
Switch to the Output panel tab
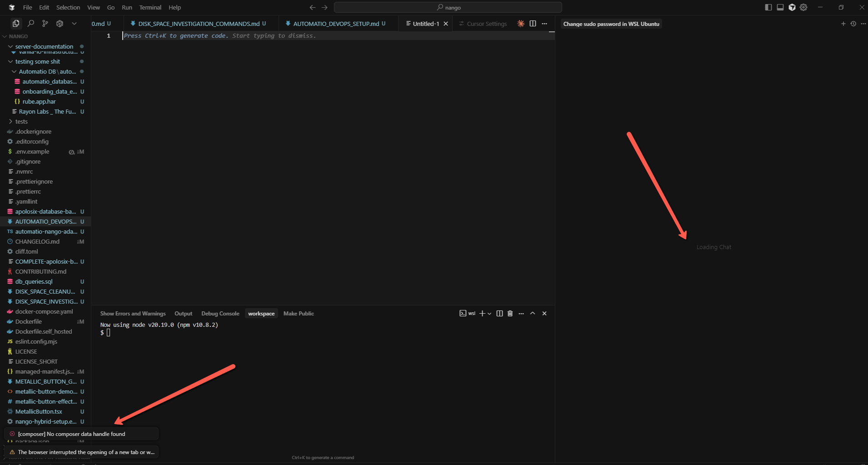(184, 314)
